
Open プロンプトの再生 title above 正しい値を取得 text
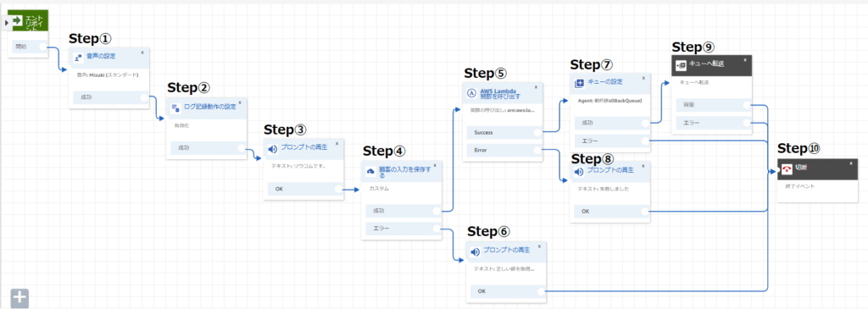pos(507,251)
